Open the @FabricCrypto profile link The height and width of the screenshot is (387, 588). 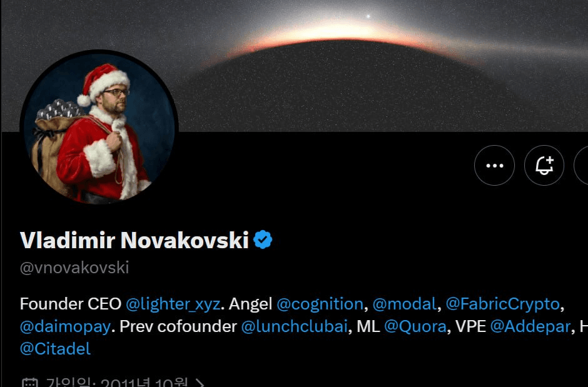point(502,304)
